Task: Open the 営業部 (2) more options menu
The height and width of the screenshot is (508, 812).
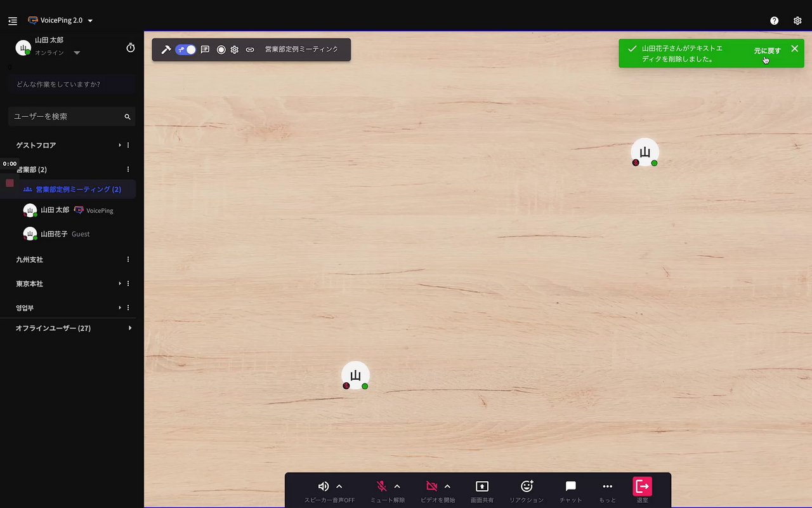Action: pos(128,170)
